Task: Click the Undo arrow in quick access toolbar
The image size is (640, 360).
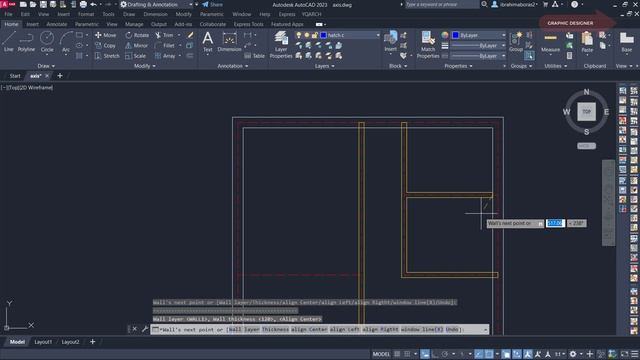Action: click(x=93, y=4)
